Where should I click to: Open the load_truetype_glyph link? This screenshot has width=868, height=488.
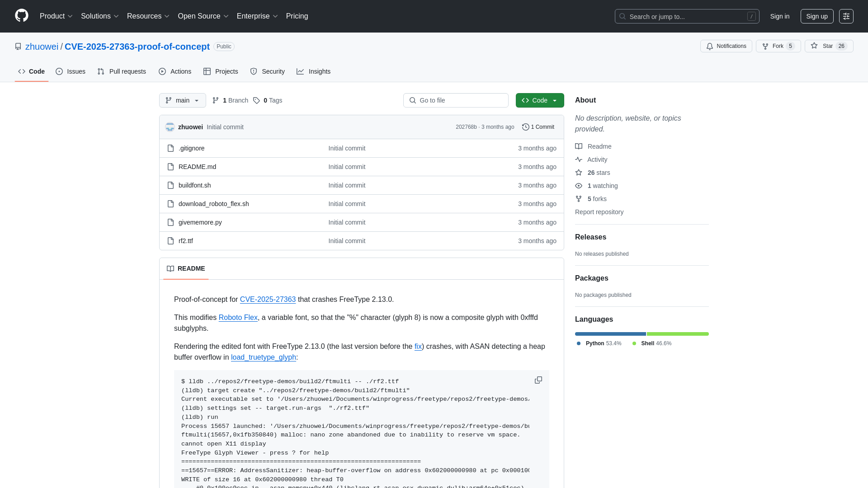point(264,357)
